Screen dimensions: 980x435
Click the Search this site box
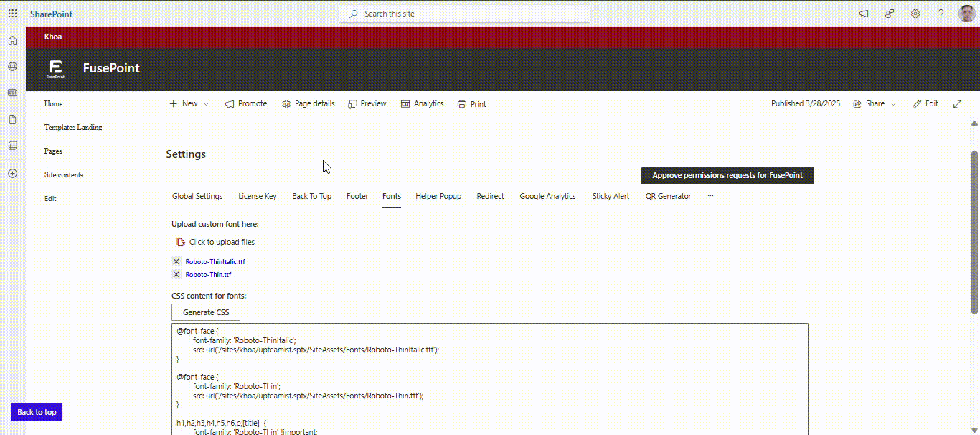tap(465, 14)
